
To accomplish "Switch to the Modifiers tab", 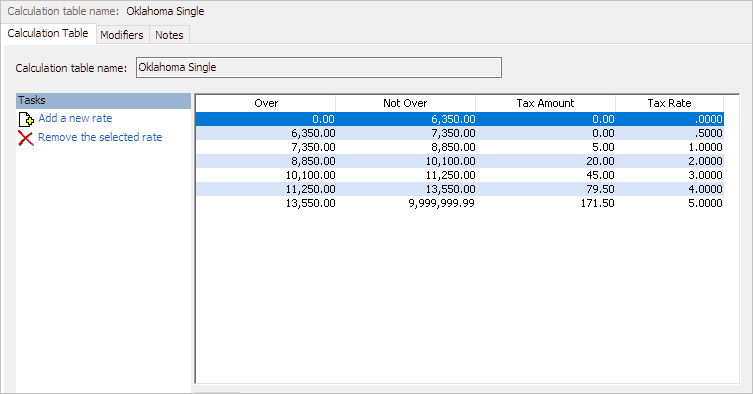I will [x=122, y=35].
